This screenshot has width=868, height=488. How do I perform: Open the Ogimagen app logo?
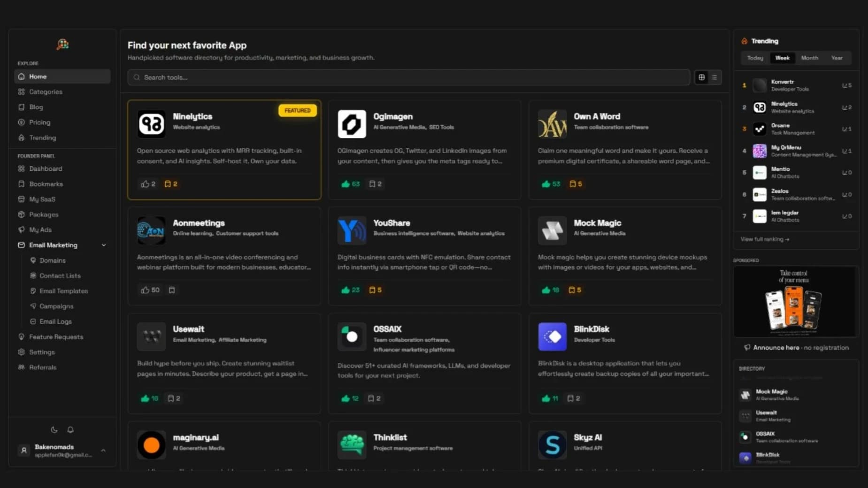(352, 124)
